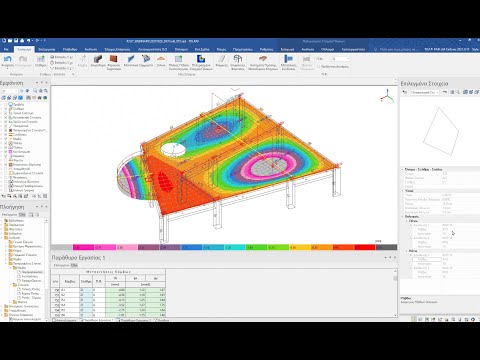
Task: Open the levels group dialog launcher arrow
Action: [73, 74]
